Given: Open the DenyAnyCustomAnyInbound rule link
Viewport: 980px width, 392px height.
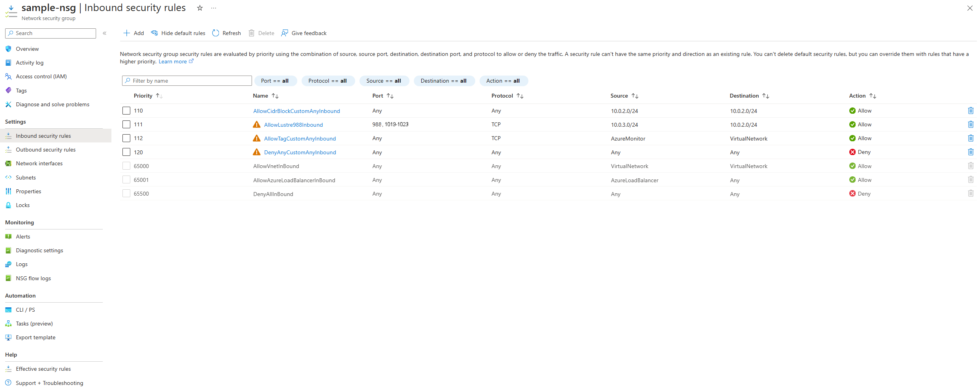Looking at the screenshot, I should pos(300,152).
